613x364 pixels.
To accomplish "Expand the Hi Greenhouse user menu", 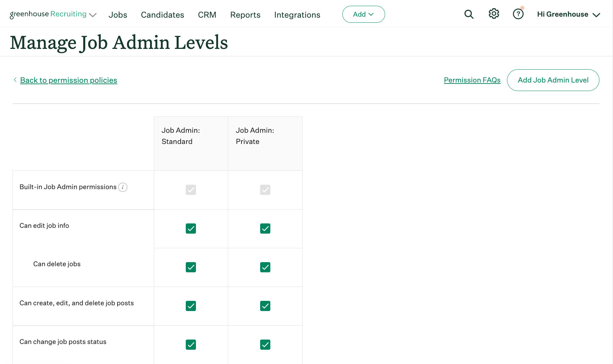I will point(569,14).
